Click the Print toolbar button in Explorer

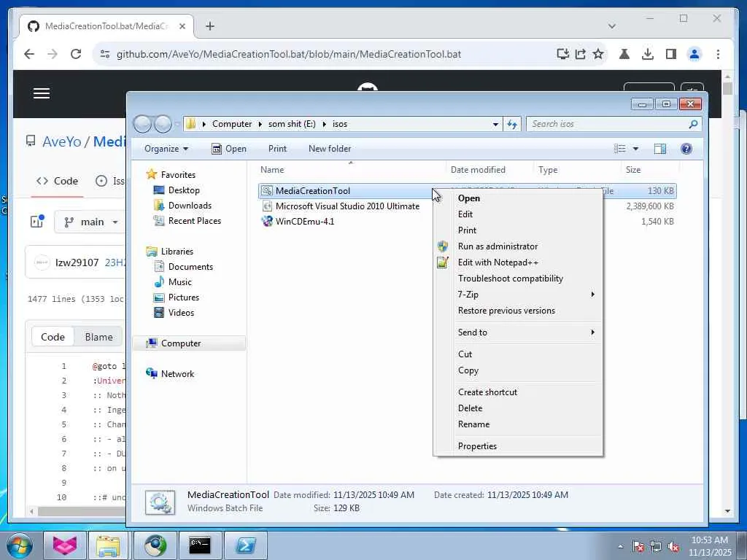[277, 149]
